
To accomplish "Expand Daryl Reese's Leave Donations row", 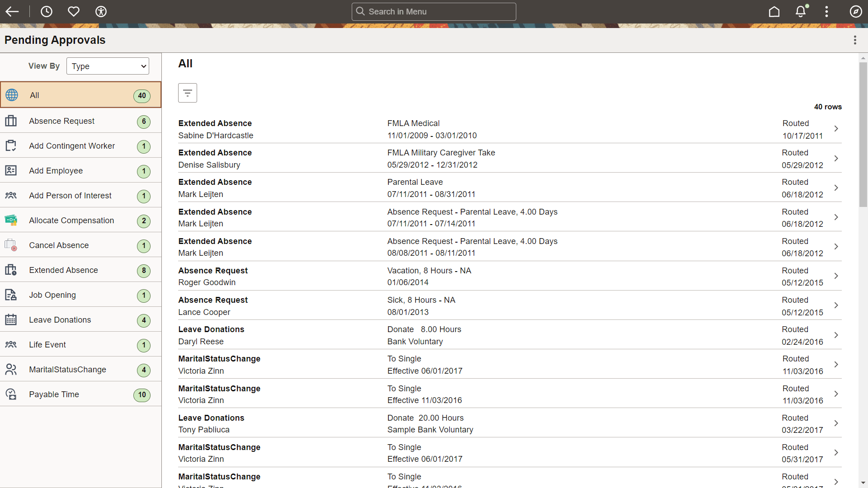I will [x=836, y=335].
